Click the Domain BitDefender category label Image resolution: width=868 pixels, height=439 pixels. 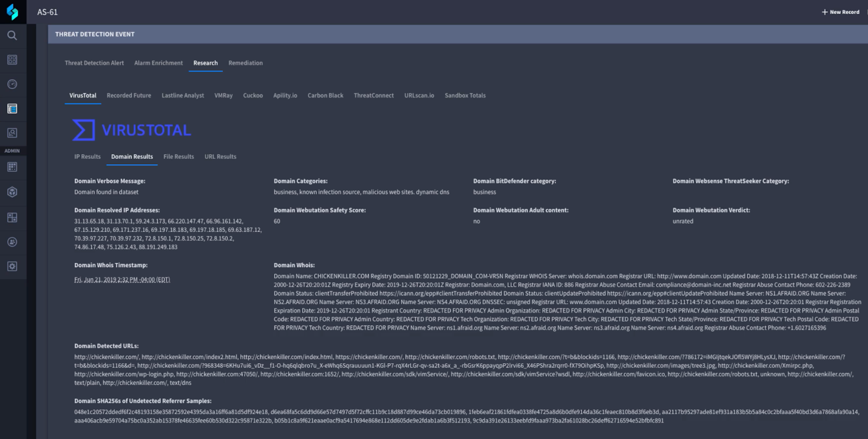514,181
